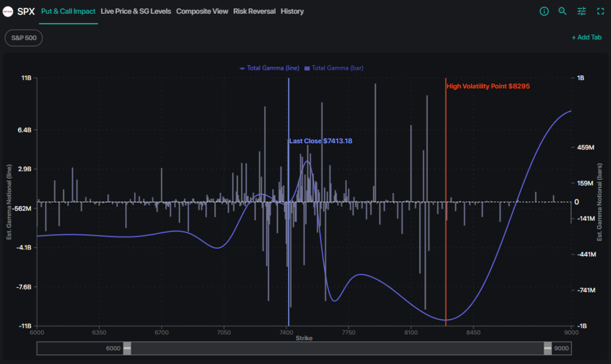The width and height of the screenshot is (611, 364).
Task: Open the search magnifier icon
Action: click(x=562, y=11)
